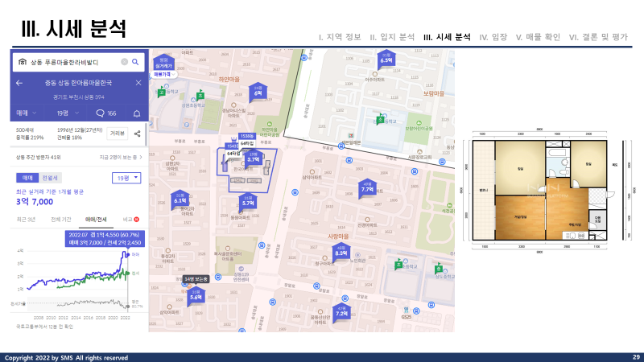
Task: Click the share icon
Action: click(x=137, y=134)
